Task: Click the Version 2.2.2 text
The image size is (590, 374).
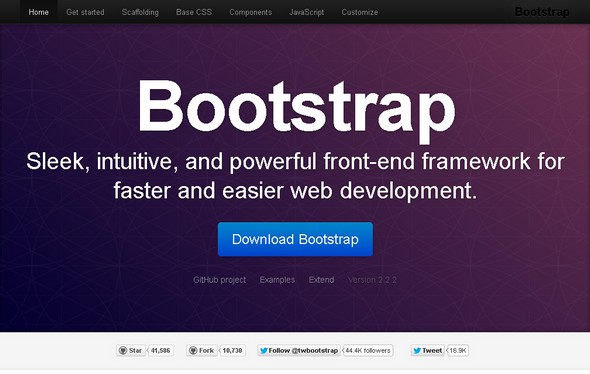Action: (372, 280)
